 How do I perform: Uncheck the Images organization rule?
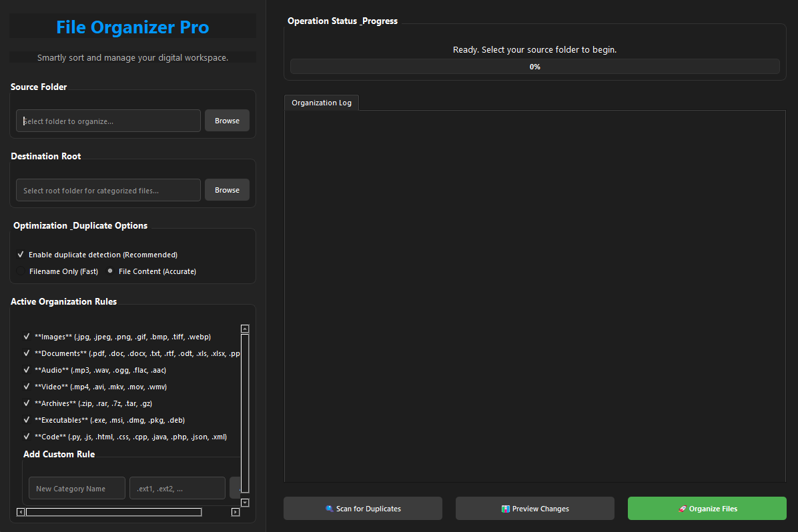pos(27,337)
